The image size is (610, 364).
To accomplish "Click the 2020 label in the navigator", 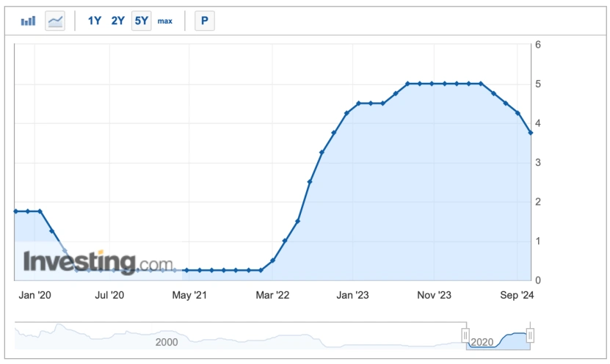I will pos(482,342).
